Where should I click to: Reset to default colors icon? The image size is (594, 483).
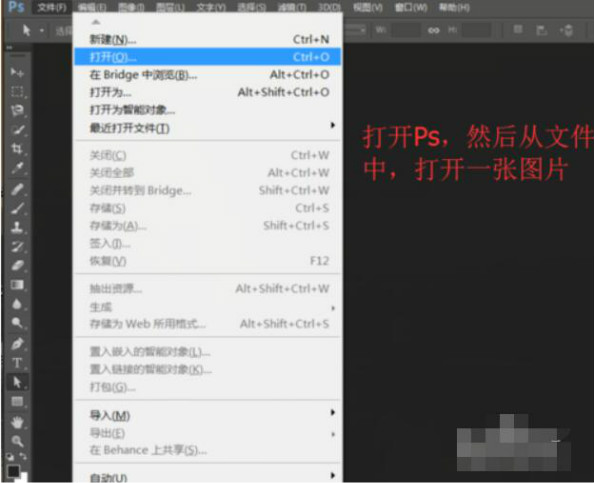click(x=10, y=457)
